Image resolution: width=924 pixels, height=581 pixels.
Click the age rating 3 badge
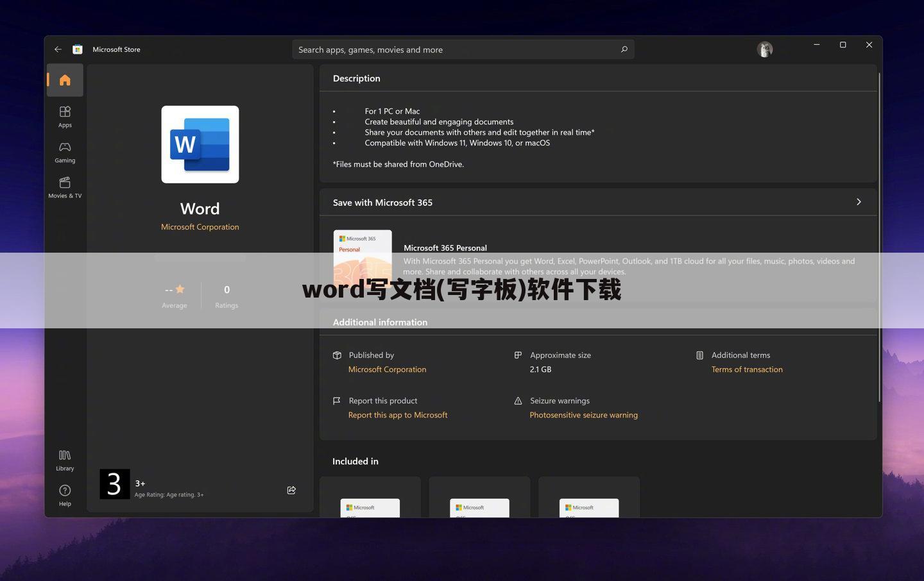click(115, 484)
